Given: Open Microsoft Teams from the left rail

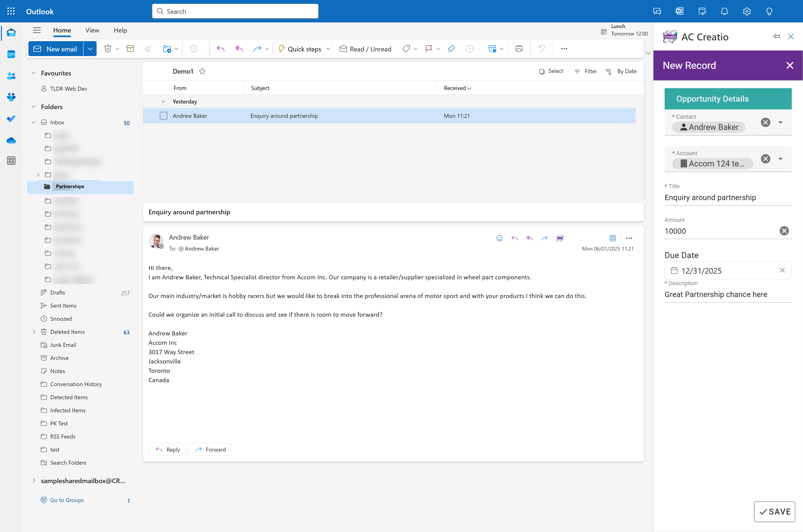Looking at the screenshot, I should [x=11, y=97].
